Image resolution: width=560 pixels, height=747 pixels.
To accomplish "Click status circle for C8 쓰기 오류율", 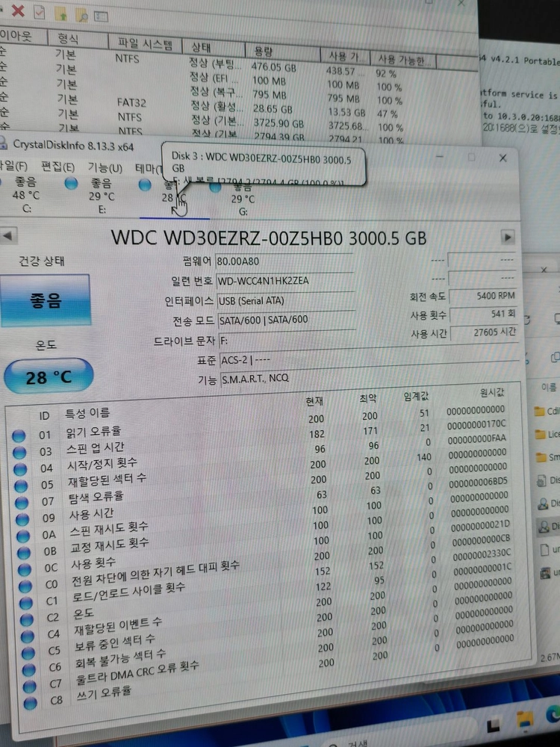I will click(x=31, y=703).
